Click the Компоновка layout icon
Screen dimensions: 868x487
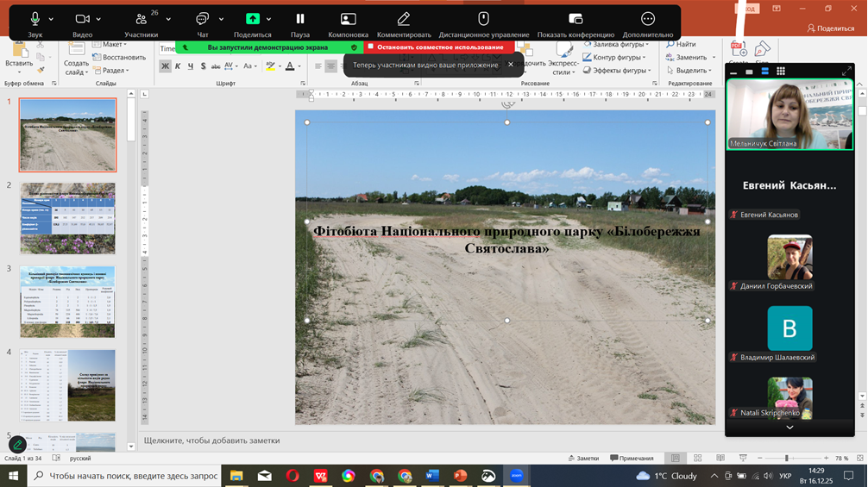(348, 23)
